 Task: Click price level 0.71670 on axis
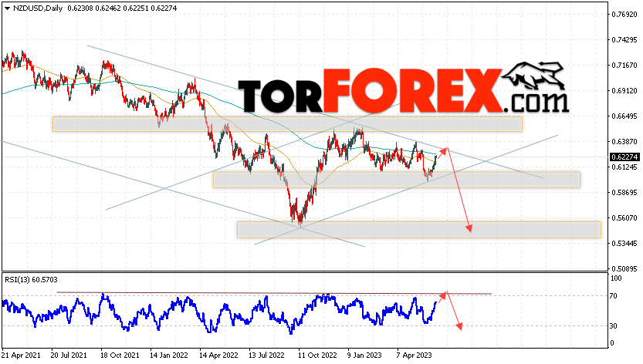[624, 66]
